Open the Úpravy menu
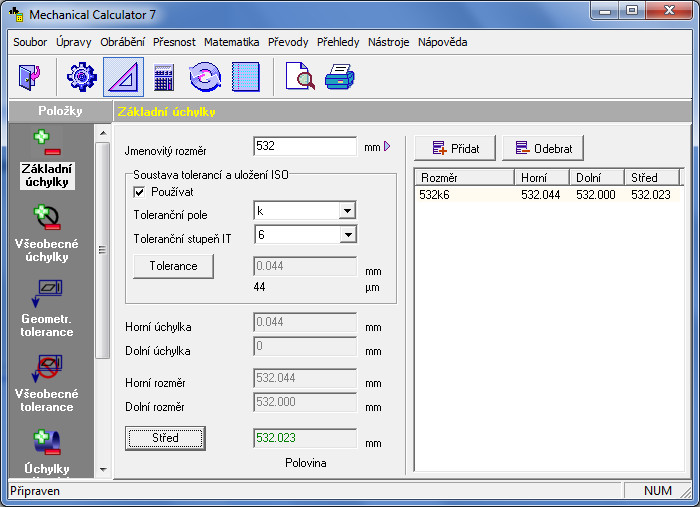Image resolution: width=700 pixels, height=507 pixels. point(74,42)
